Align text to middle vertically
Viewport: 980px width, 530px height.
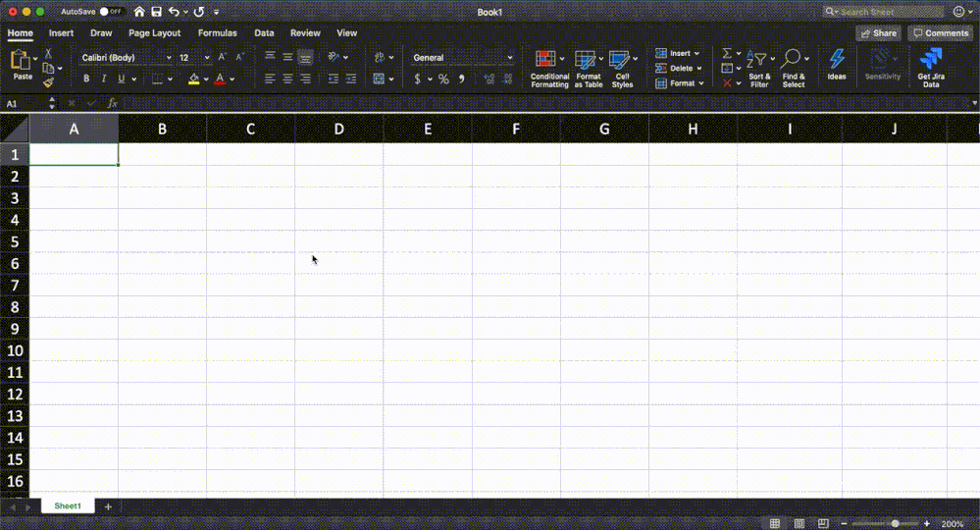point(287,57)
